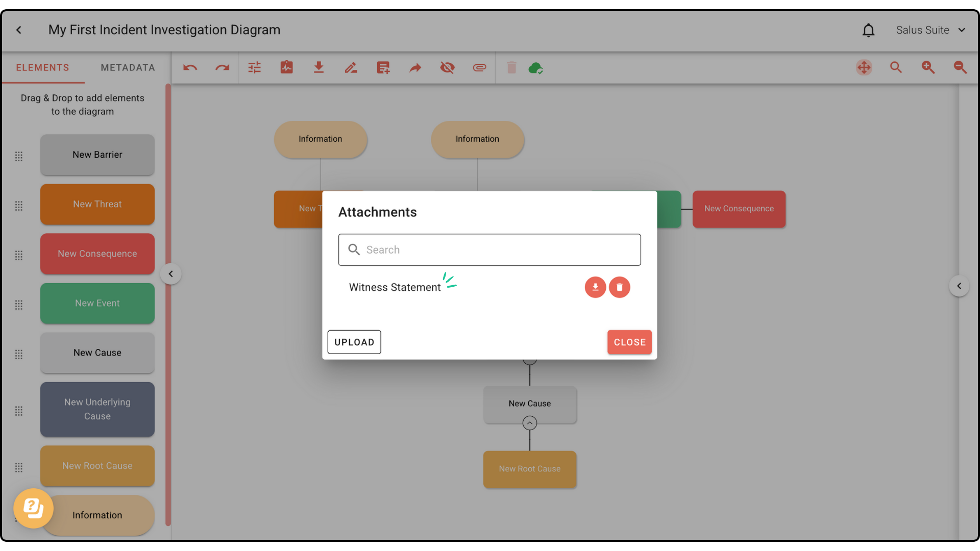Open the notifications bell
The image size is (980, 551).
[868, 30]
